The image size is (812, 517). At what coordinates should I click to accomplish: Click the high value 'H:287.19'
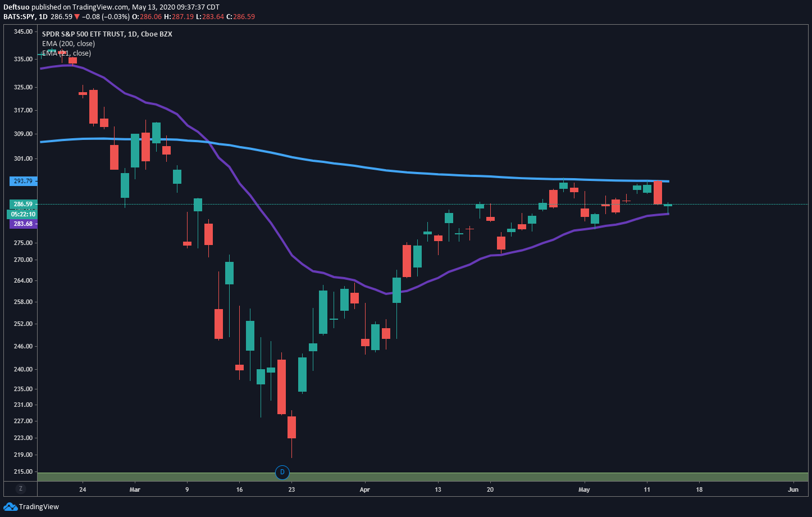pos(179,17)
